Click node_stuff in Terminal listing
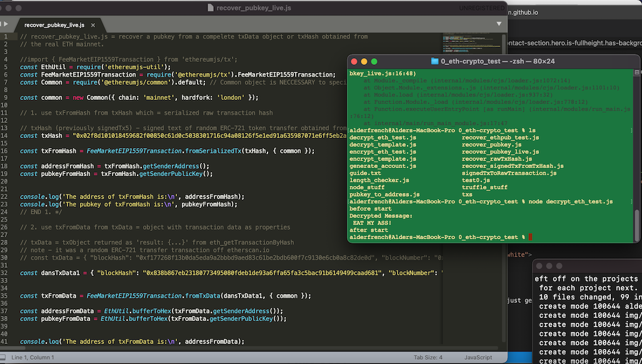 coord(367,187)
